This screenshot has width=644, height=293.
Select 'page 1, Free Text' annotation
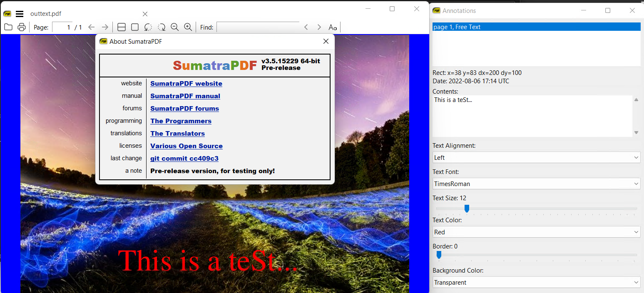(536, 27)
